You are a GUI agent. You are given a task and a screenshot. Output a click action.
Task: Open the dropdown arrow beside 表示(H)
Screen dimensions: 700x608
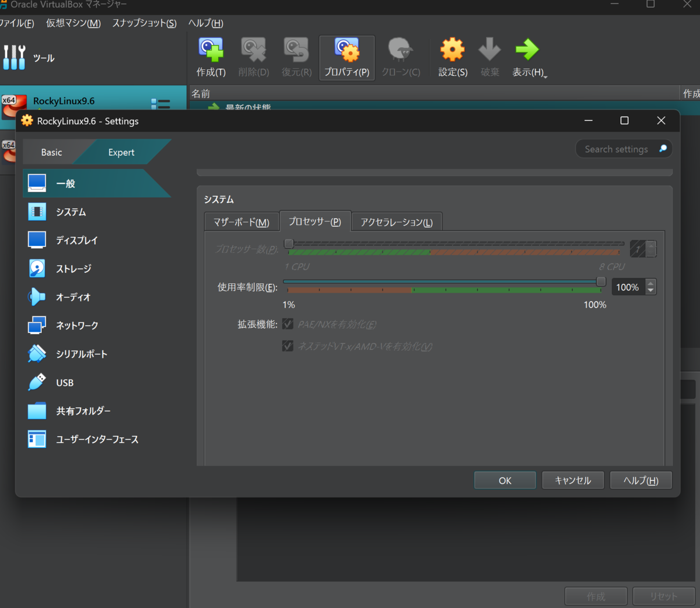pos(545,76)
